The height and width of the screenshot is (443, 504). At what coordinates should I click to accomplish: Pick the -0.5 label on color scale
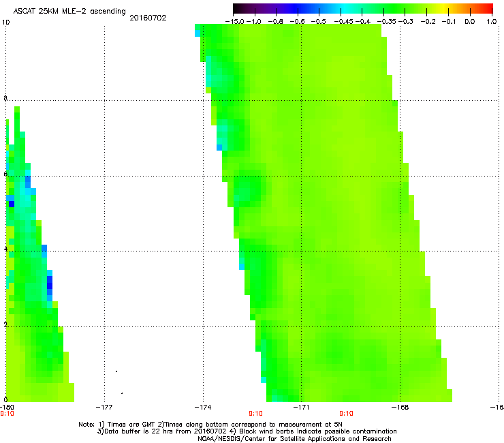pos(318,22)
